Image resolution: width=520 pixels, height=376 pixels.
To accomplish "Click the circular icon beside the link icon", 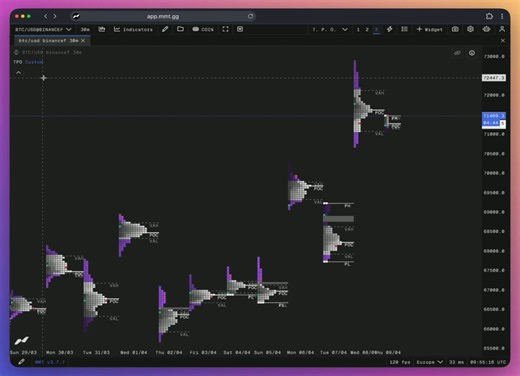I will pyautogui.click(x=472, y=53).
